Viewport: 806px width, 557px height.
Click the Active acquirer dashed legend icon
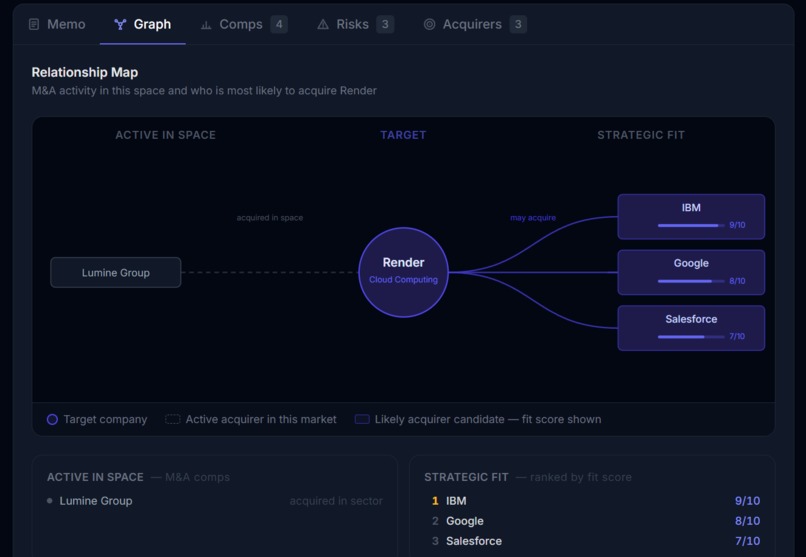click(173, 419)
